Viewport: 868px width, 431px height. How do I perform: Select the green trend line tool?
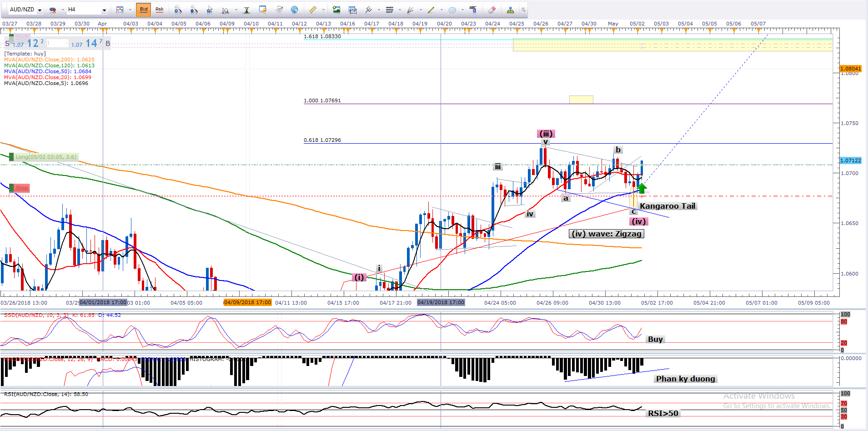[431, 10]
